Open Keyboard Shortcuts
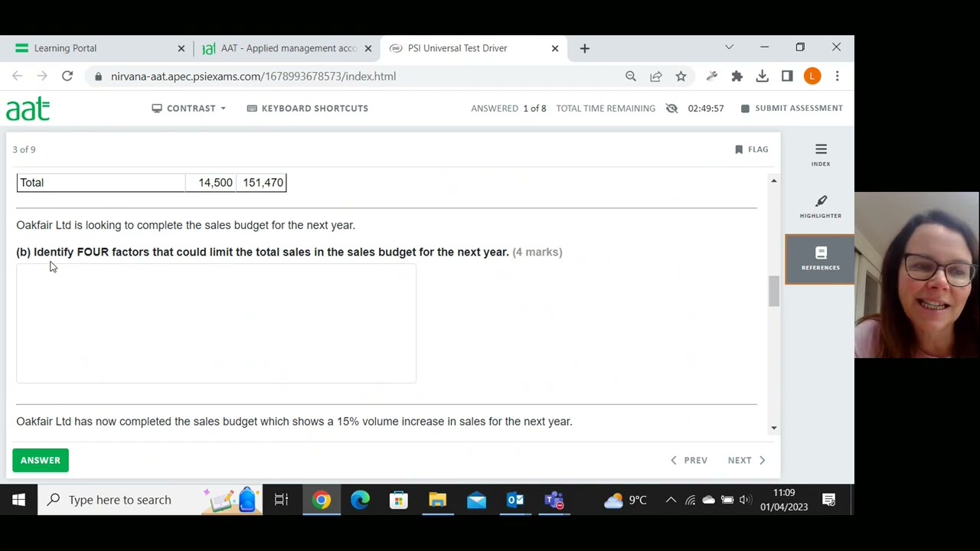The height and width of the screenshot is (551, 980). click(308, 108)
